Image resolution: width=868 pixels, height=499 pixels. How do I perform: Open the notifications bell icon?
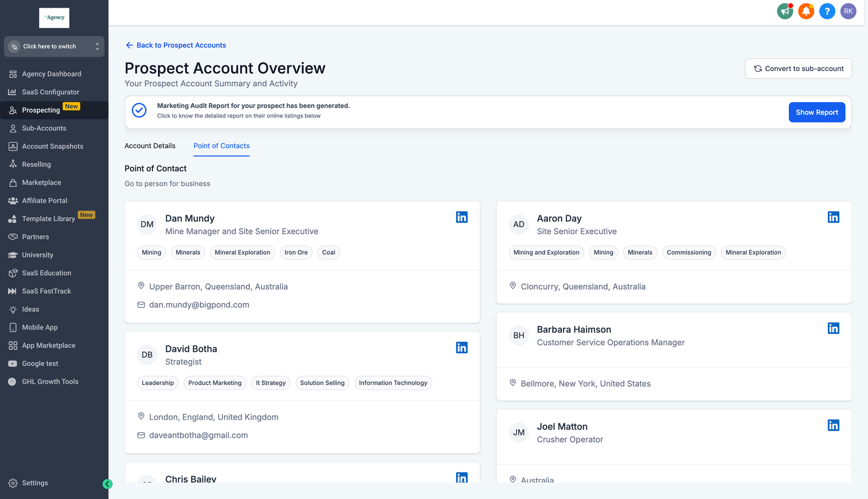(806, 11)
